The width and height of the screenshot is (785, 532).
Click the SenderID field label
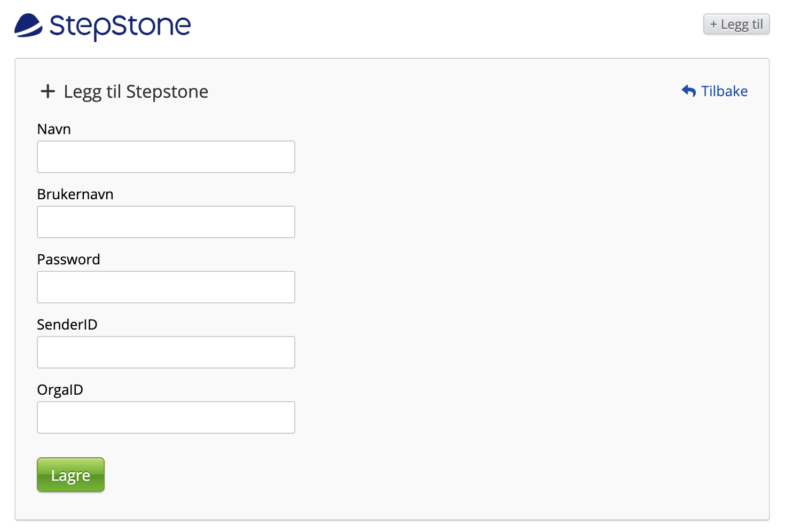pyautogui.click(x=67, y=325)
